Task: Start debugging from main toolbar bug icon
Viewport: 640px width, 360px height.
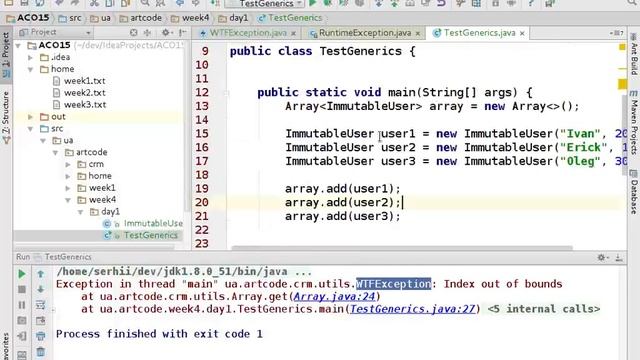Action: [x=328, y=3]
